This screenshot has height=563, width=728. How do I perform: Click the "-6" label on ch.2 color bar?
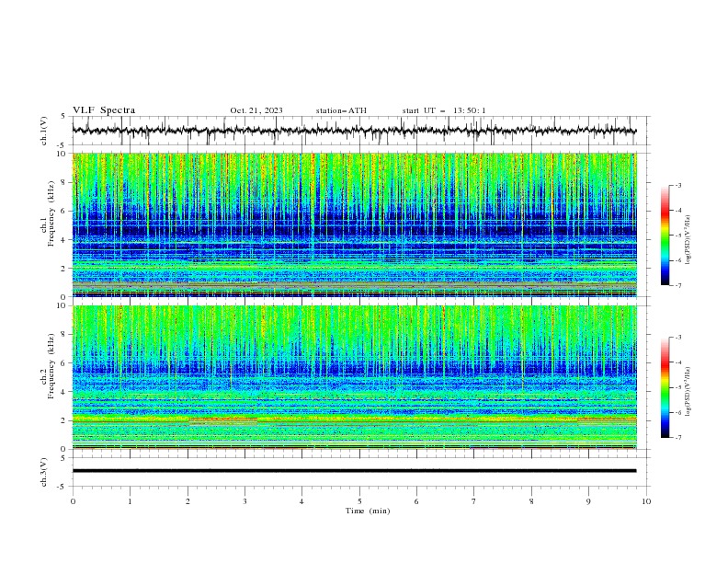click(x=678, y=412)
